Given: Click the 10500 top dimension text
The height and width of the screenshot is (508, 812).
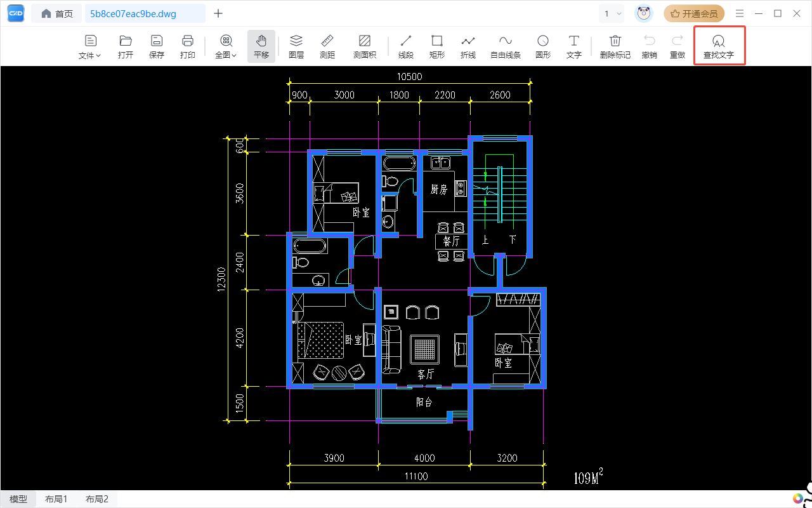Looking at the screenshot, I should point(409,77).
